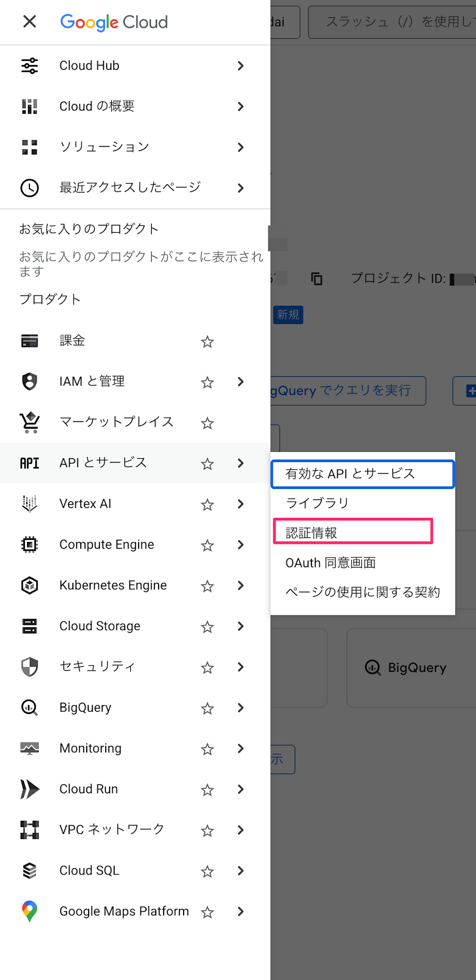The height and width of the screenshot is (980, 476).
Task: Favorite マーケットプレイス using the star
Action: [x=208, y=423]
